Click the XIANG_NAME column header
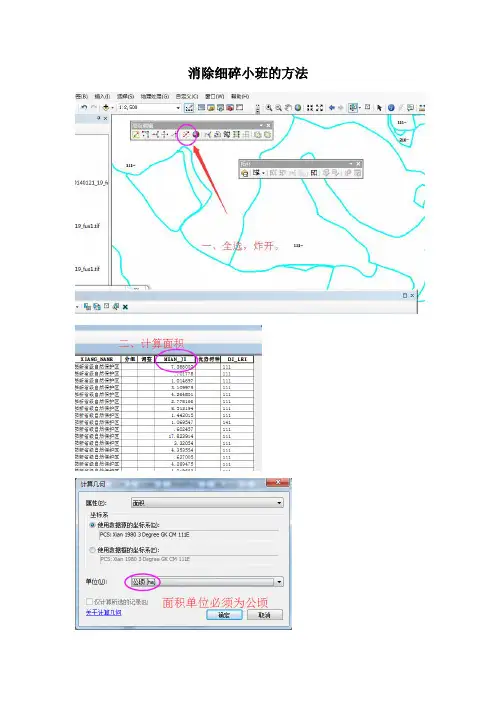The height and width of the screenshot is (702, 496). point(97,359)
